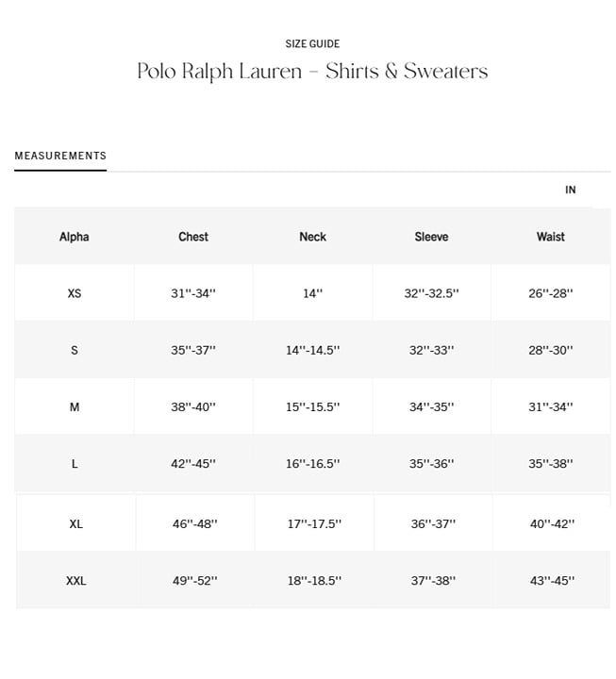Click the XS chest measurement 31''-34''

193,293
